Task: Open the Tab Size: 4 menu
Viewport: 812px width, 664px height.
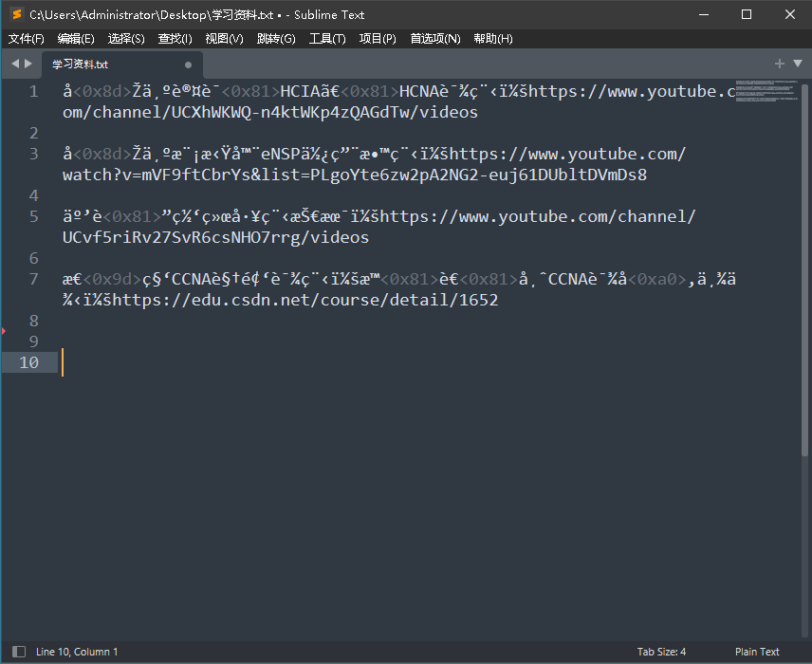Action: pos(661,652)
